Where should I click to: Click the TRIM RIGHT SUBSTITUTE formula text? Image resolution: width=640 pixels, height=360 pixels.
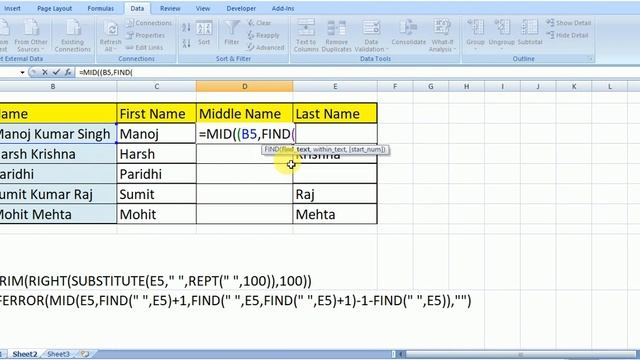(156, 281)
